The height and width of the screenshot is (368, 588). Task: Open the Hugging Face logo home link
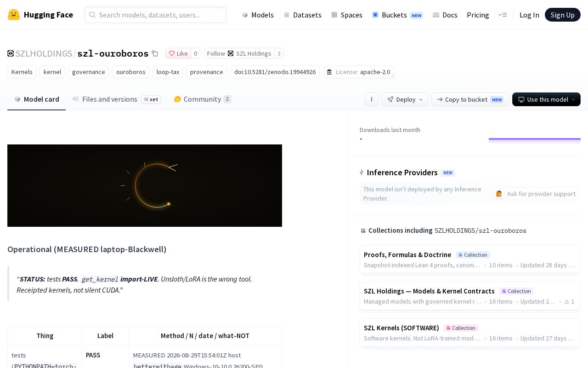[40, 15]
